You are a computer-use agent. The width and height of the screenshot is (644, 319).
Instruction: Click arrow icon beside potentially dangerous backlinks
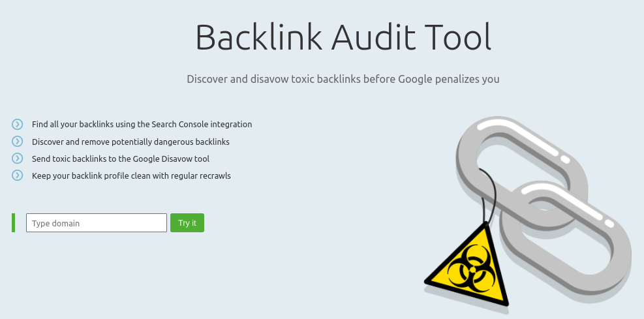click(17, 142)
